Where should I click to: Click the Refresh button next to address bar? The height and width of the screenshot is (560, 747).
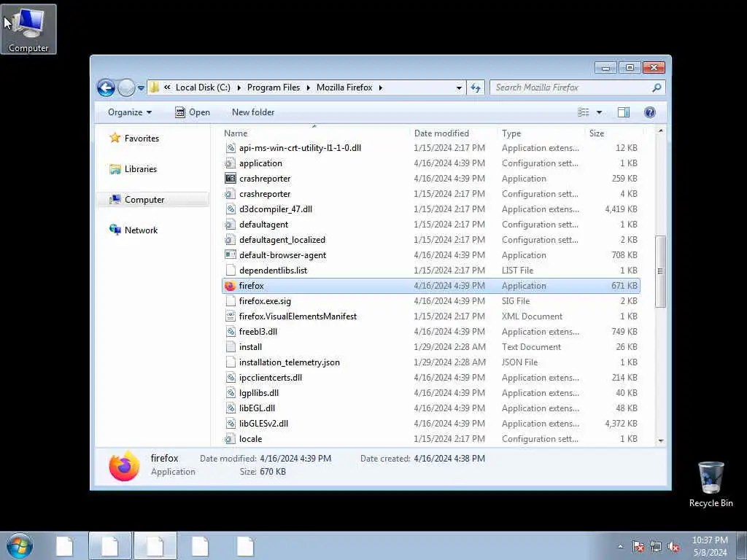[x=476, y=87]
